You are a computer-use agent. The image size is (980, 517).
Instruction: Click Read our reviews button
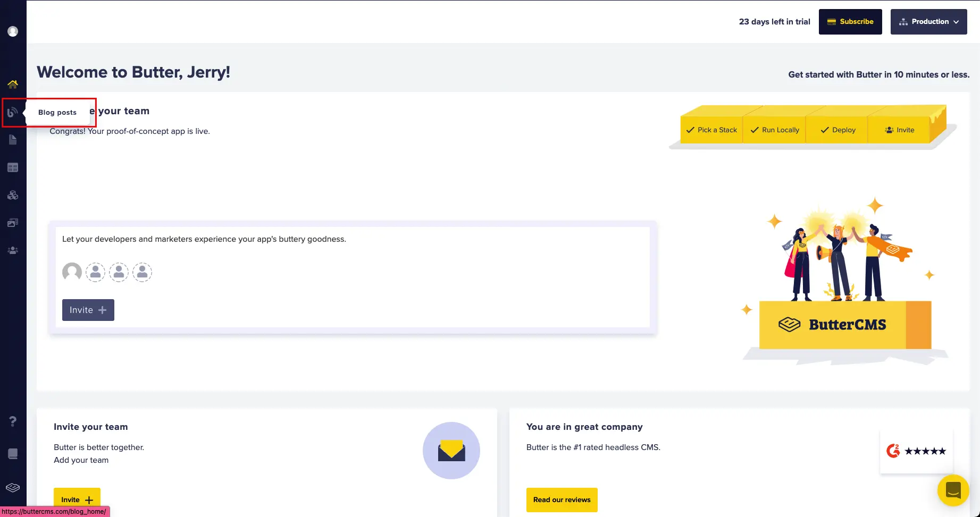tap(562, 499)
